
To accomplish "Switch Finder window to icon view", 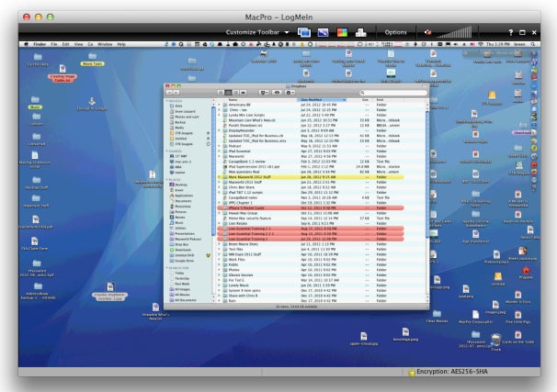I will pyautogui.click(x=221, y=93).
